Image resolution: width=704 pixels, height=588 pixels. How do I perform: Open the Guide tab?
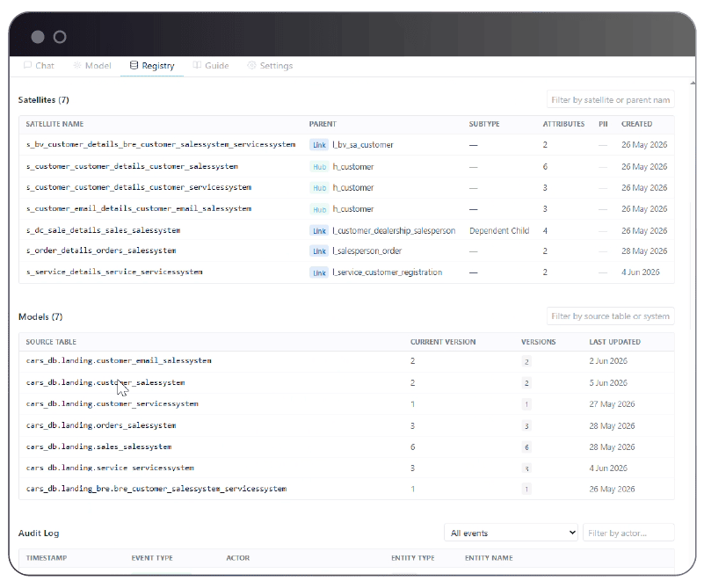pyautogui.click(x=211, y=66)
